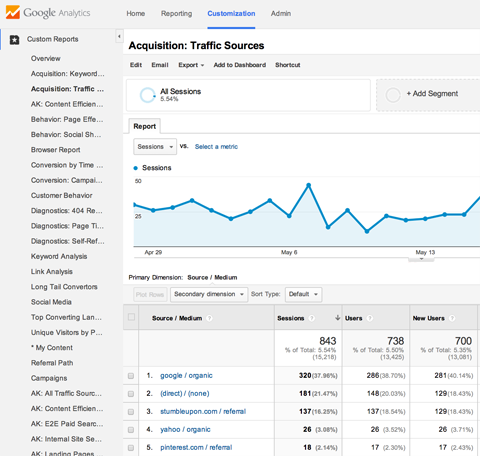Click the + Add Segment box

428,95
